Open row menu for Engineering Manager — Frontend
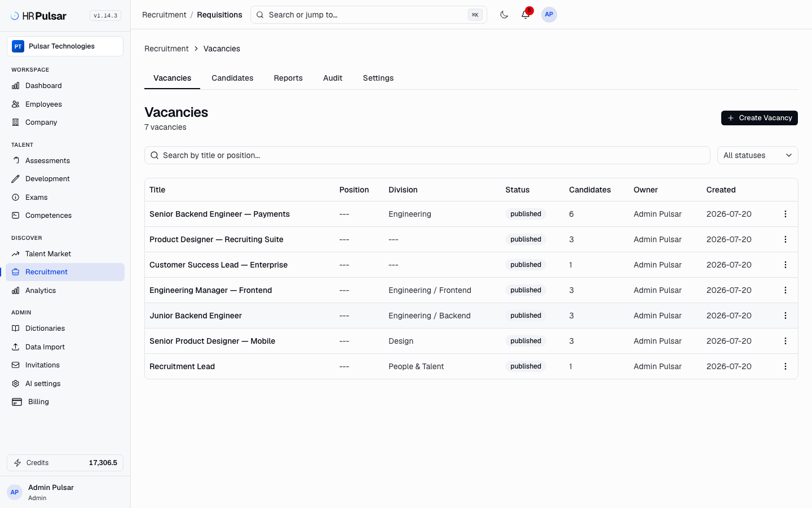Viewport: 812px width, 508px height. (785, 290)
